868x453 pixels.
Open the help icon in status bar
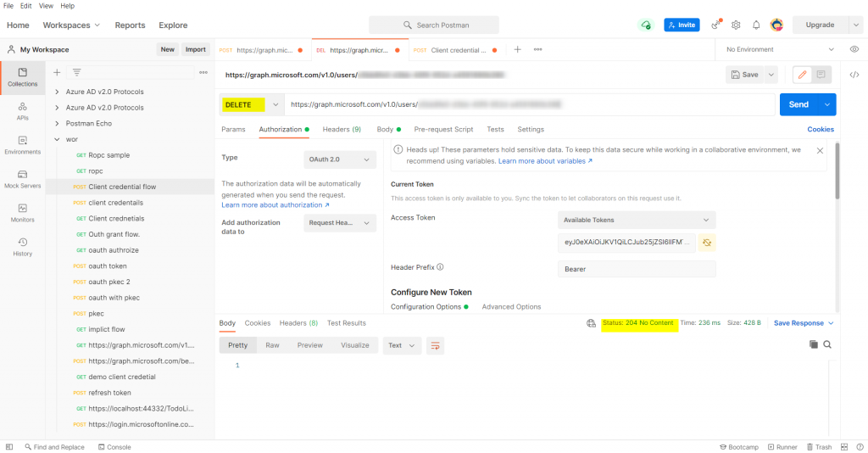click(860, 447)
